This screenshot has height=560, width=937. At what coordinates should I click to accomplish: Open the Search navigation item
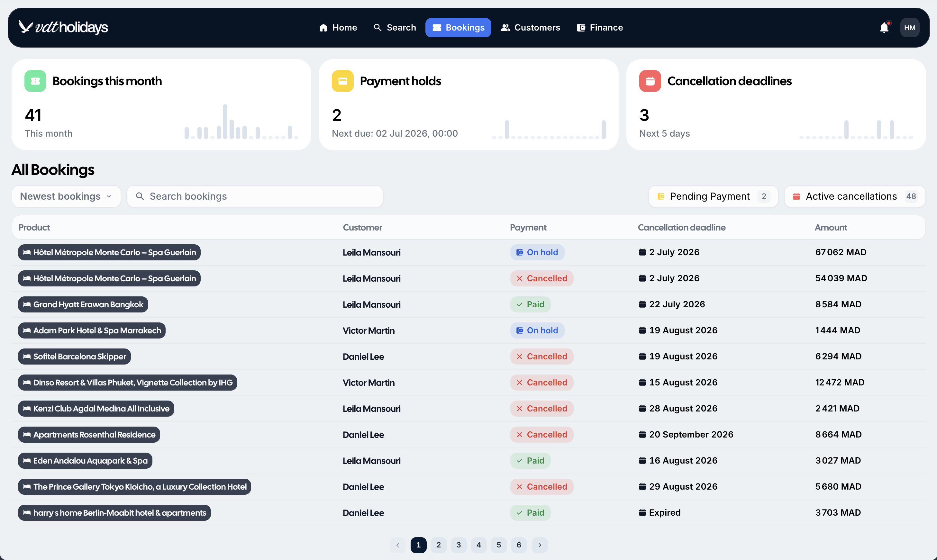tap(394, 28)
